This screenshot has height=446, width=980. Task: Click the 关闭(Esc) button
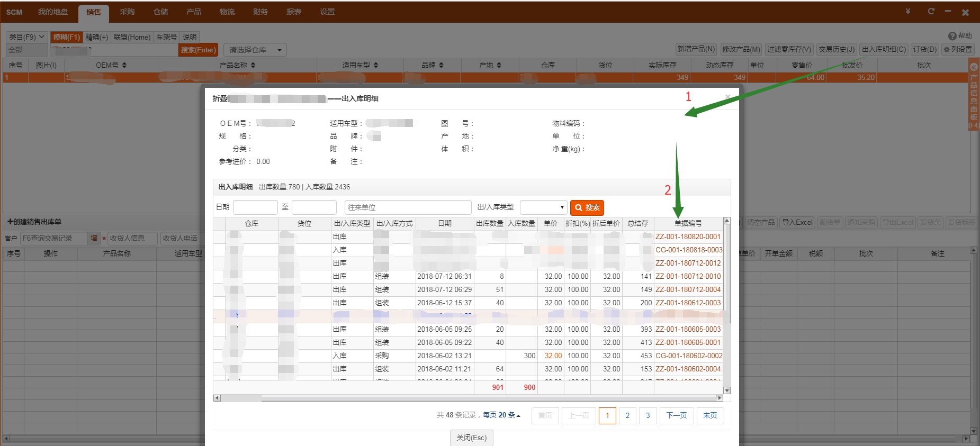(471, 438)
